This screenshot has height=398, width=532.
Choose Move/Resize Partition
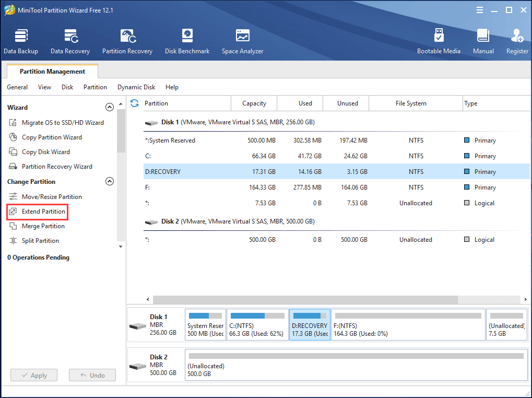coord(52,197)
